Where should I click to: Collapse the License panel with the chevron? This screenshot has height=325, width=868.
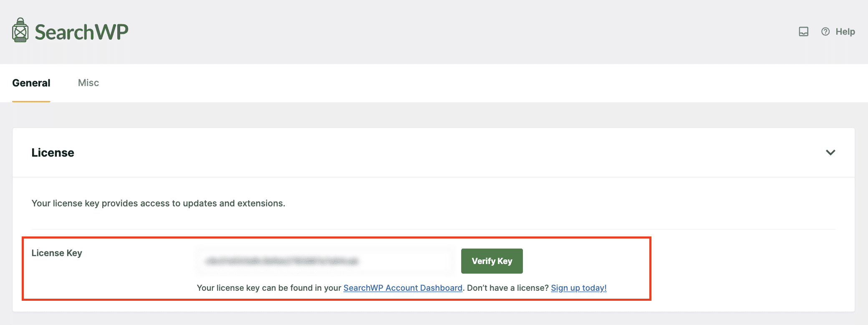click(830, 152)
